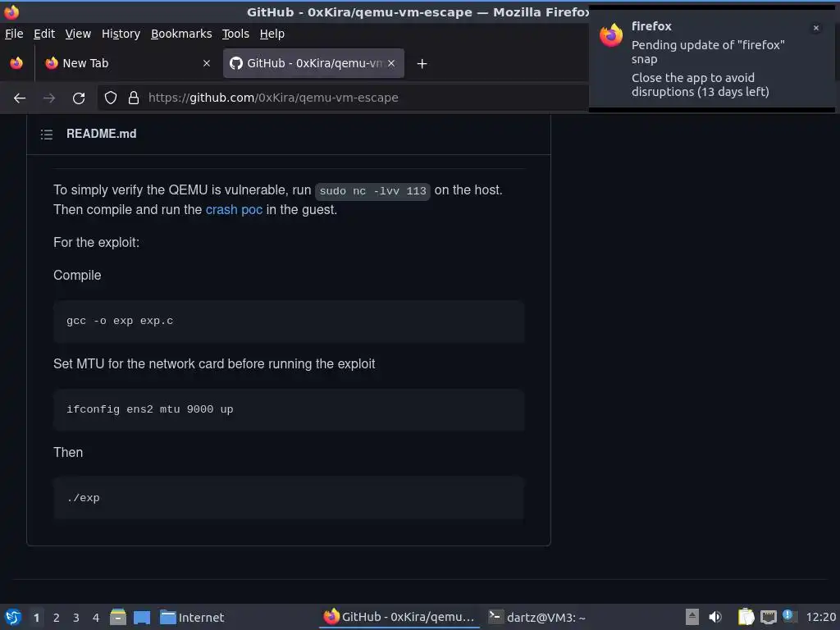The width and height of the screenshot is (840, 630).
Task: Click the Firefox logo in title bar
Action: point(11,11)
